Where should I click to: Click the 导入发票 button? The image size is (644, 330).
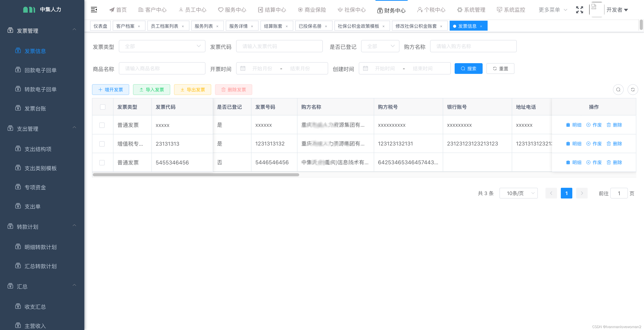point(151,90)
